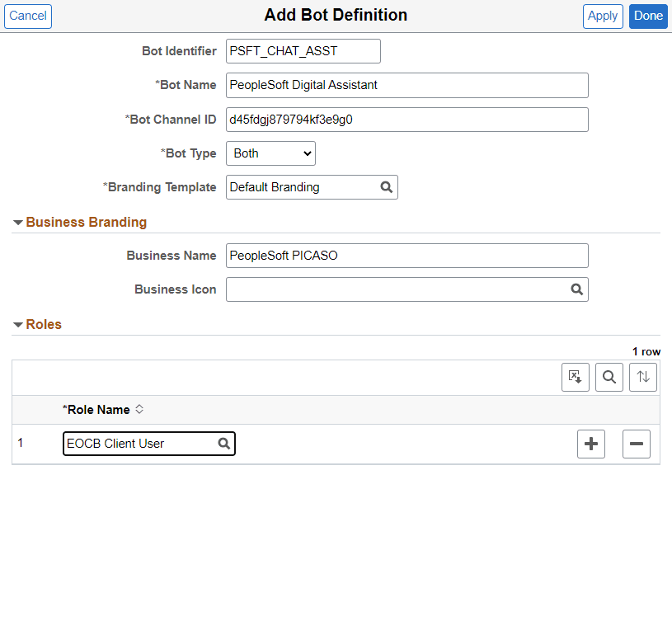Click the Done button
This screenshot has height=630, width=672.
pyautogui.click(x=648, y=16)
